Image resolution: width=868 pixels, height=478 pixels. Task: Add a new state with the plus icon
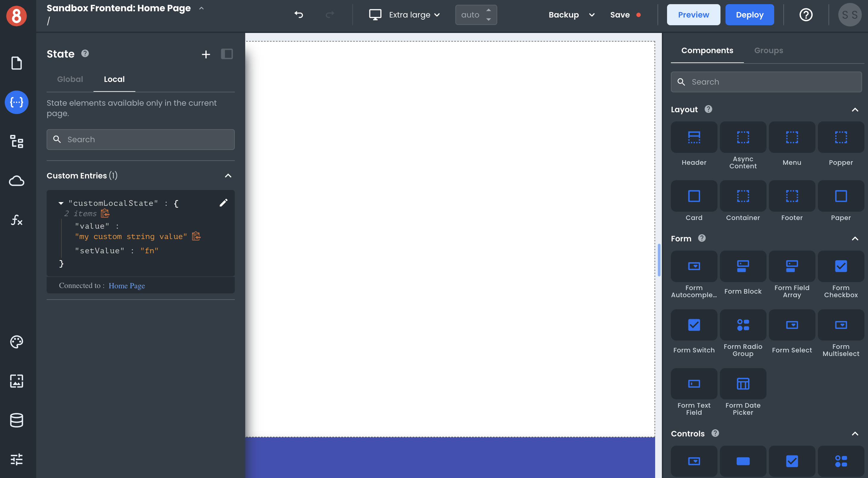pyautogui.click(x=205, y=54)
